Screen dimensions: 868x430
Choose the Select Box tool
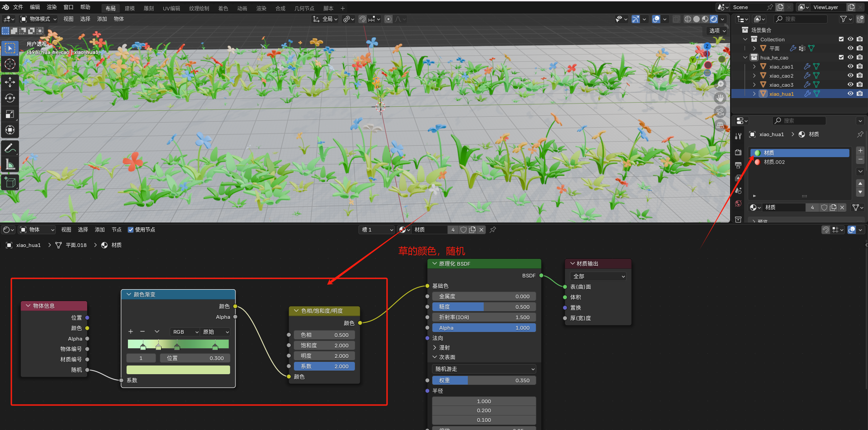coord(10,48)
